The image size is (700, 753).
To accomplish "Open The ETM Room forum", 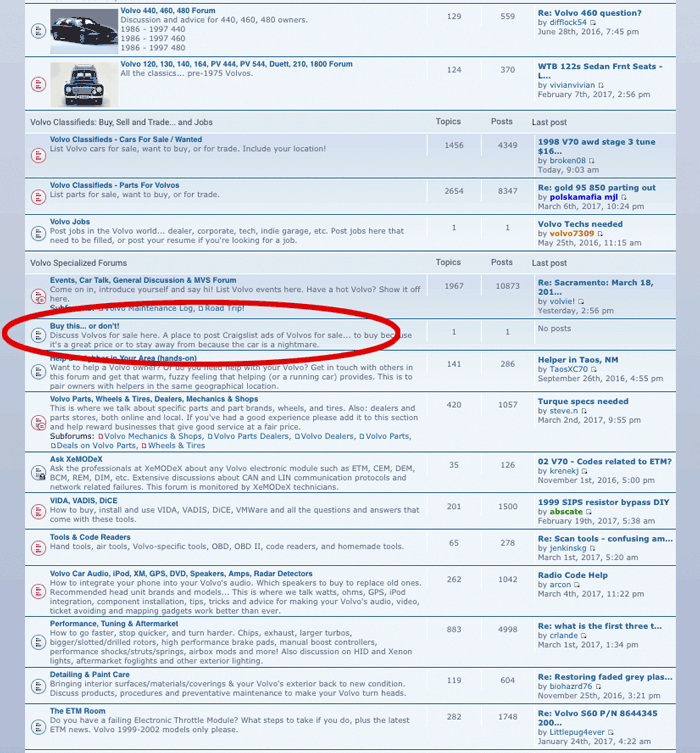I will pos(77,711).
